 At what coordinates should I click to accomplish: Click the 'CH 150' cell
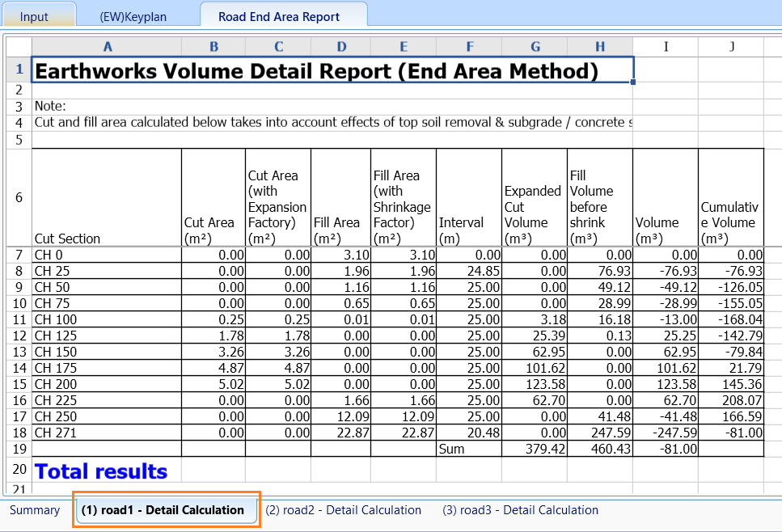(x=107, y=352)
